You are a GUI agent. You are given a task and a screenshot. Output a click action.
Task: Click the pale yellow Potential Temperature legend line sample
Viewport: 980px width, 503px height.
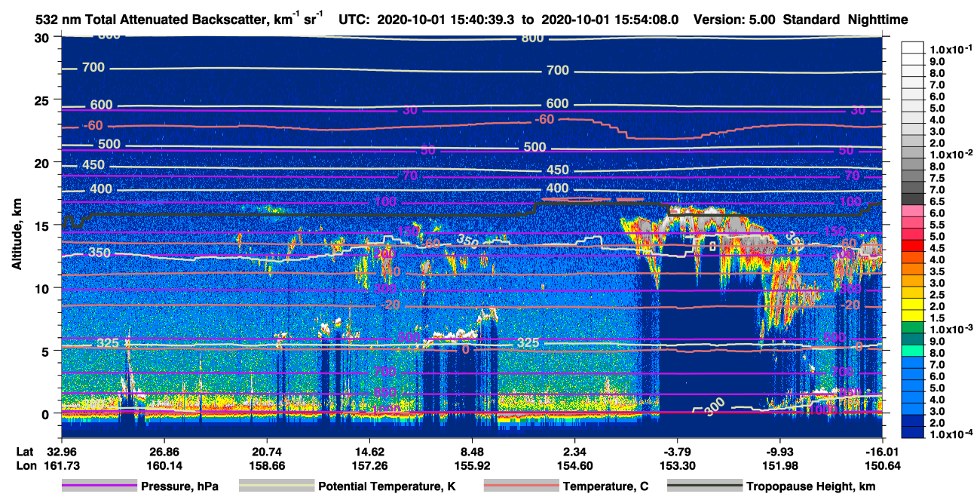276,486
